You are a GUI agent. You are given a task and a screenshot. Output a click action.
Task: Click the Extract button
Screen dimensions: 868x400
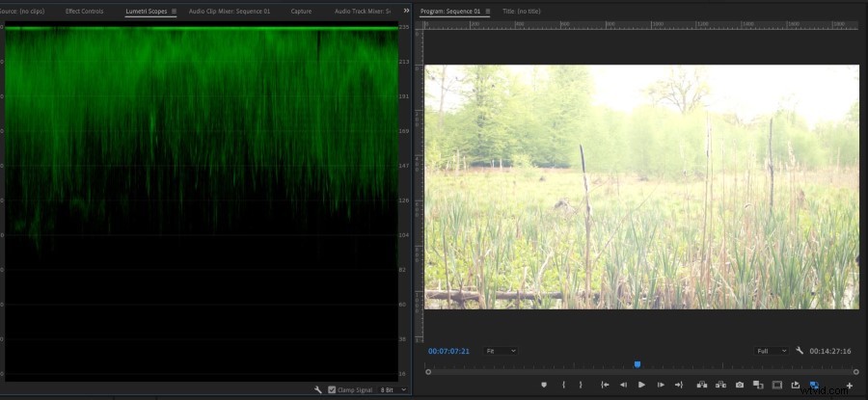[x=720, y=385]
